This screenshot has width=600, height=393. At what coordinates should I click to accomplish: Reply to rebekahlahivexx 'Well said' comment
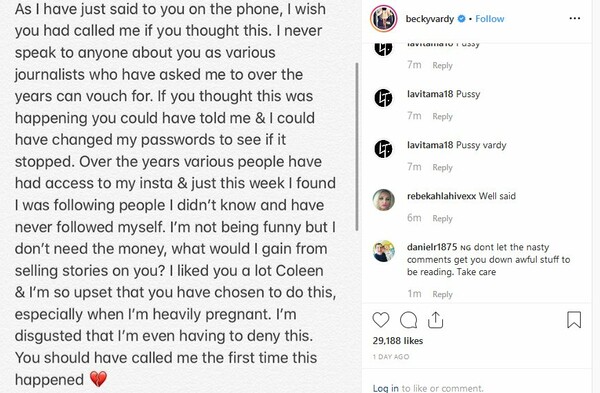tap(442, 219)
